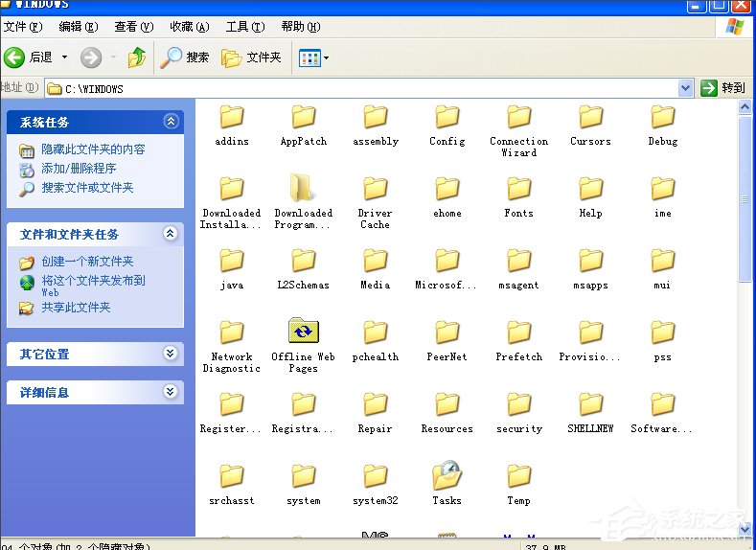Select the system32 folder icon
Screen dimensions: 756x550
pyautogui.click(x=375, y=476)
